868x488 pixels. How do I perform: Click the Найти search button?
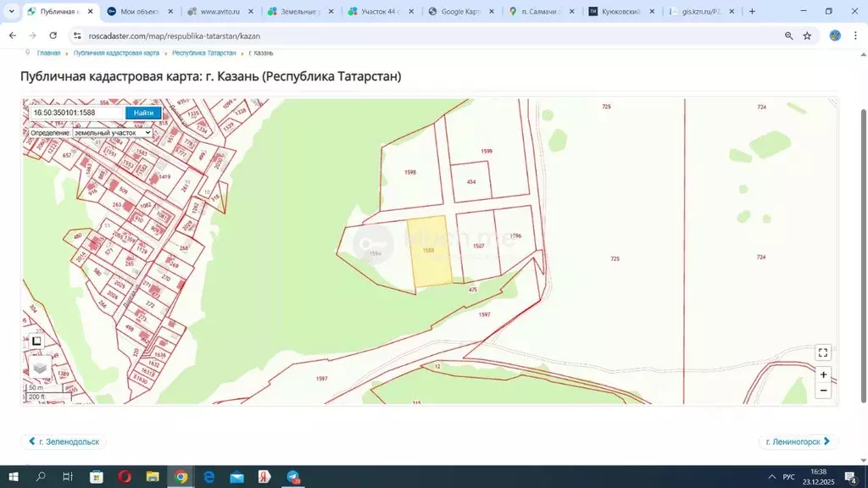(142, 112)
